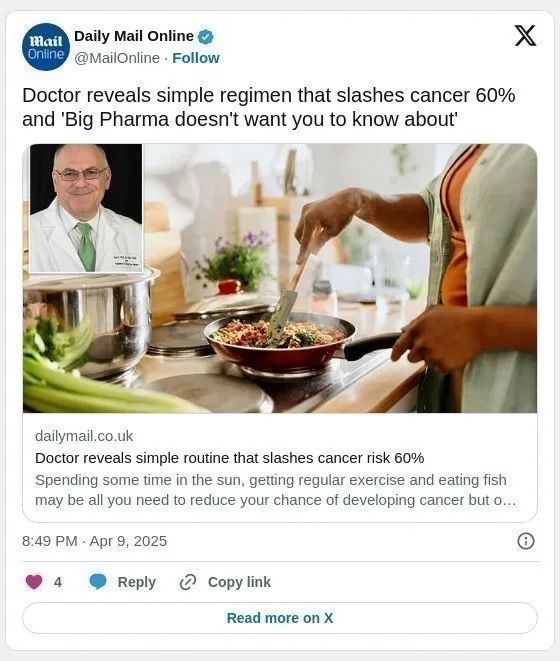Click the Reply text label
The image size is (560, 661).
[x=137, y=582]
